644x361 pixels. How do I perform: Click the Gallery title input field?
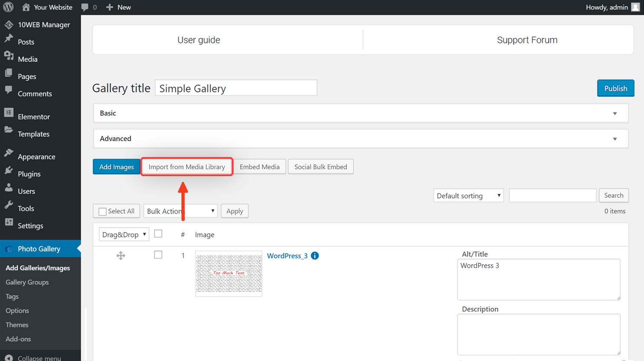tap(236, 88)
